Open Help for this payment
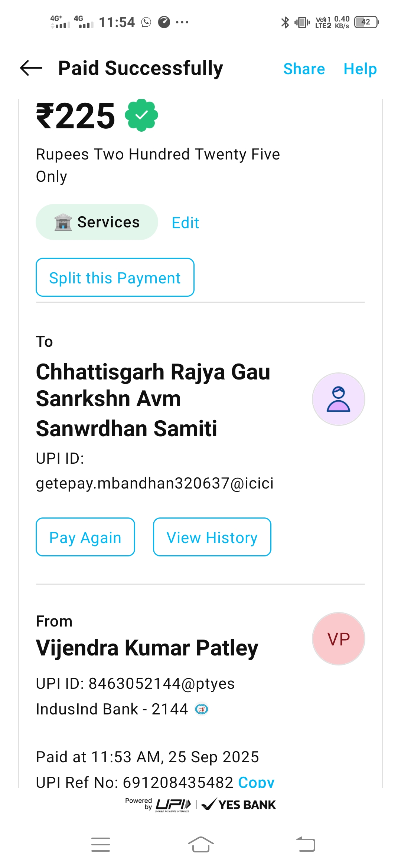The width and height of the screenshot is (401, 868). click(360, 69)
